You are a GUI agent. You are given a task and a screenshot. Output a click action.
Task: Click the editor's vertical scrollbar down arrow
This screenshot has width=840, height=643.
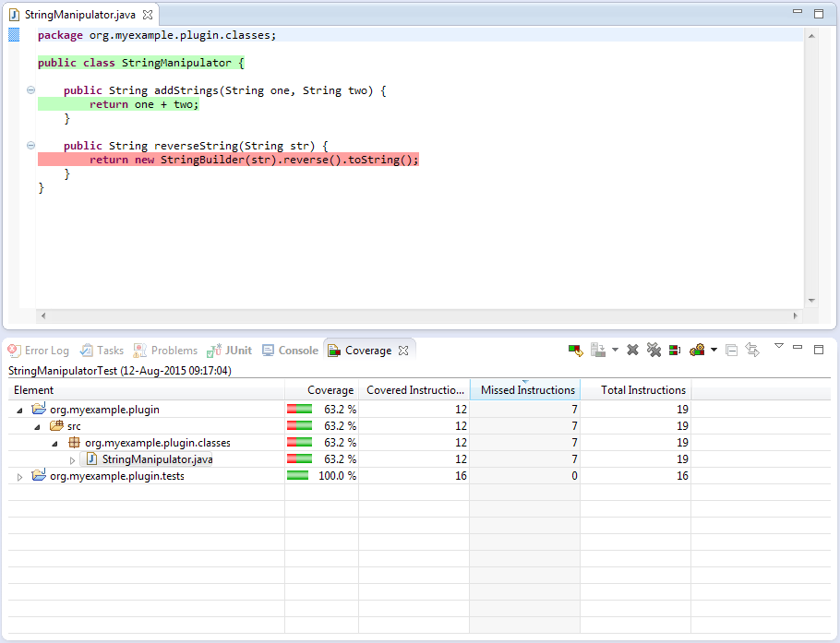(x=811, y=301)
